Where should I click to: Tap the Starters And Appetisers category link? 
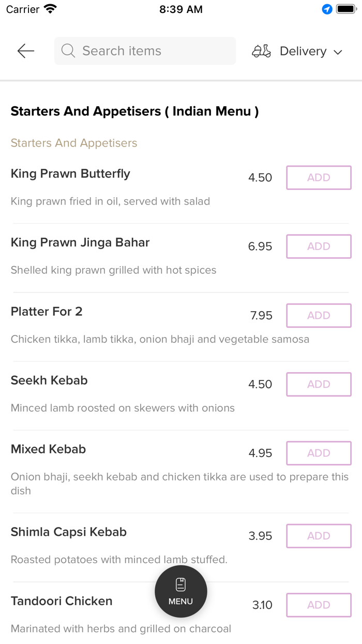74,143
